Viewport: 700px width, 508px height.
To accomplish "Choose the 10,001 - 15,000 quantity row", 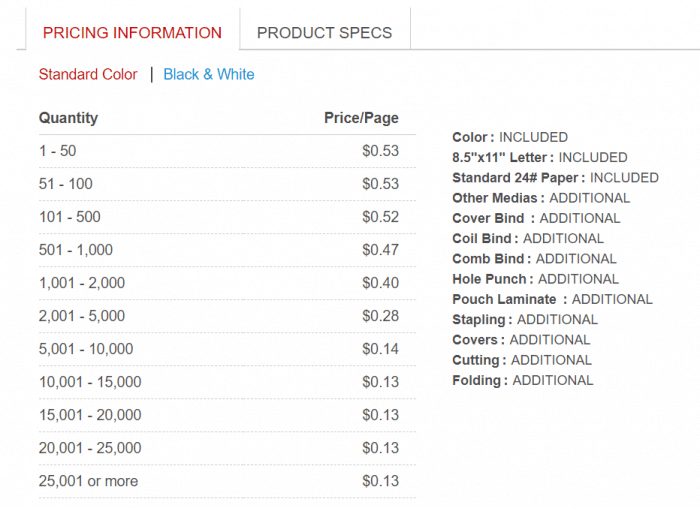I will point(90,382).
